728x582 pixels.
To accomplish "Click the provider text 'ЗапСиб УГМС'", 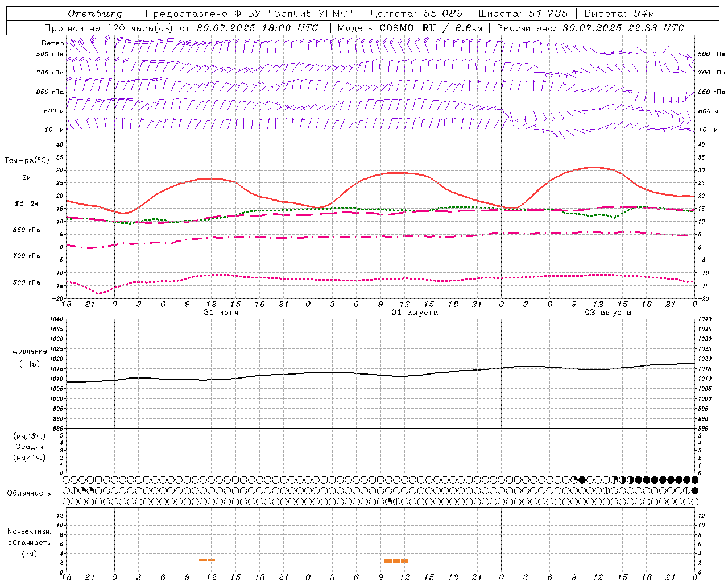I will click(311, 13).
